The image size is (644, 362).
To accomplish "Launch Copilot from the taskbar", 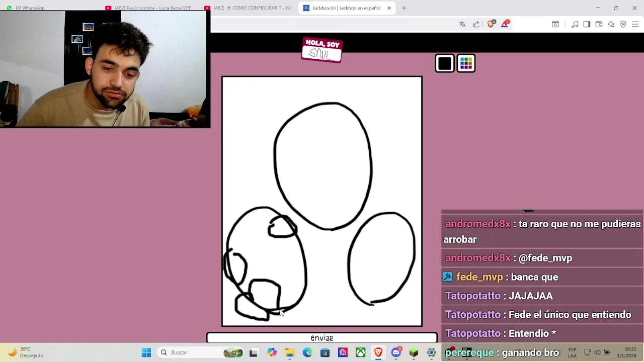I will pos(272,352).
